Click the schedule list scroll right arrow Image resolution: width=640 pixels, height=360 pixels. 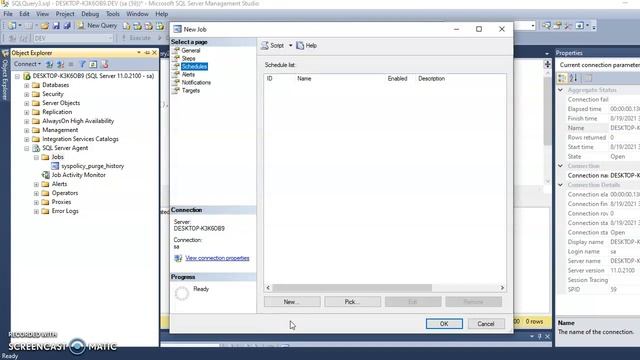tap(502, 288)
